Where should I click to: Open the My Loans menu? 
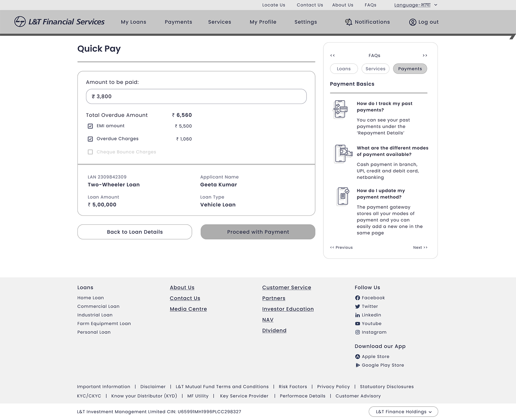(133, 22)
